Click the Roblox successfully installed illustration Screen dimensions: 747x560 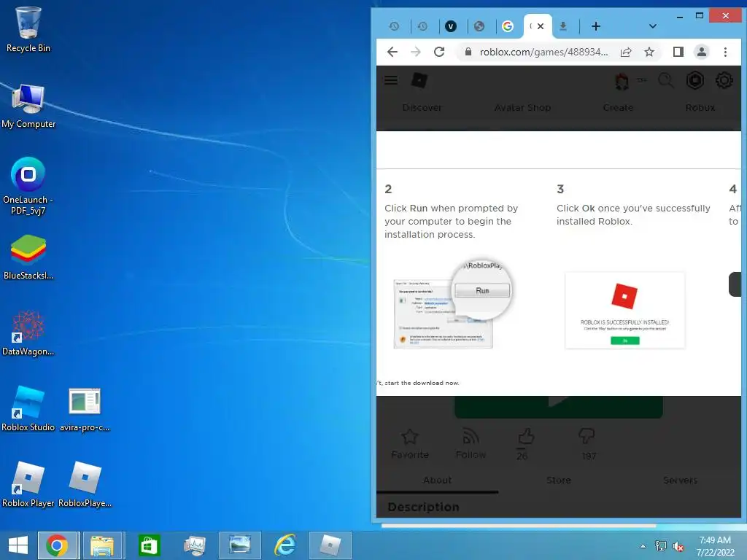pos(624,311)
